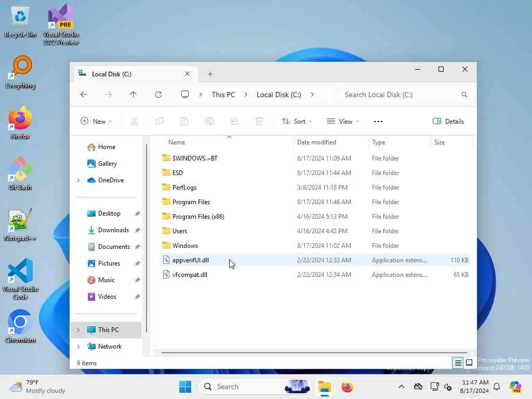Image resolution: width=532 pixels, height=399 pixels.
Task: Unpin Documents from quick access
Action: point(137,247)
